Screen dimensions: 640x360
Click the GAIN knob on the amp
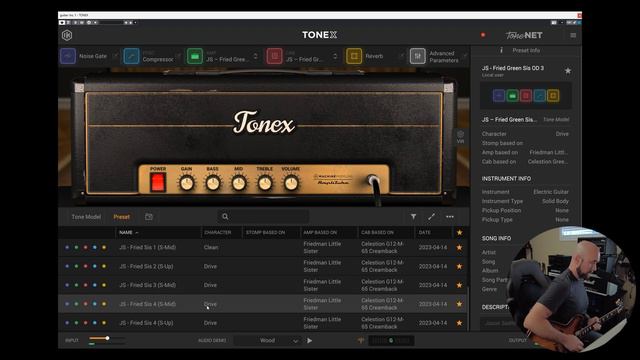click(187, 183)
